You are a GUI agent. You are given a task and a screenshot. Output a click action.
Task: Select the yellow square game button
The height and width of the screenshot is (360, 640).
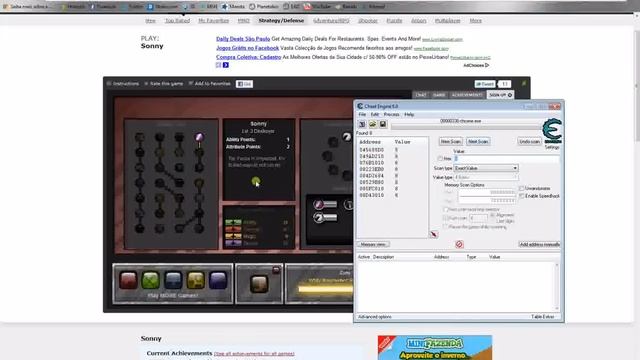tap(196, 280)
